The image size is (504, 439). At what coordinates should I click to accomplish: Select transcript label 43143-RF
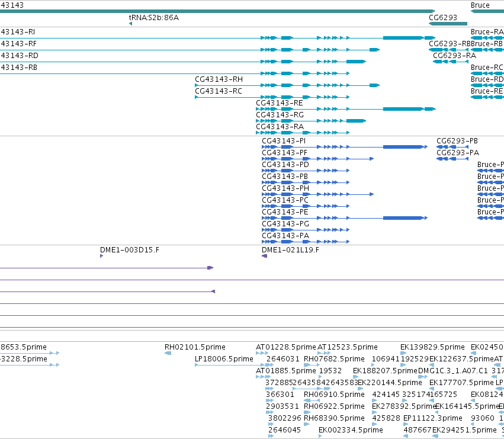click(x=18, y=44)
